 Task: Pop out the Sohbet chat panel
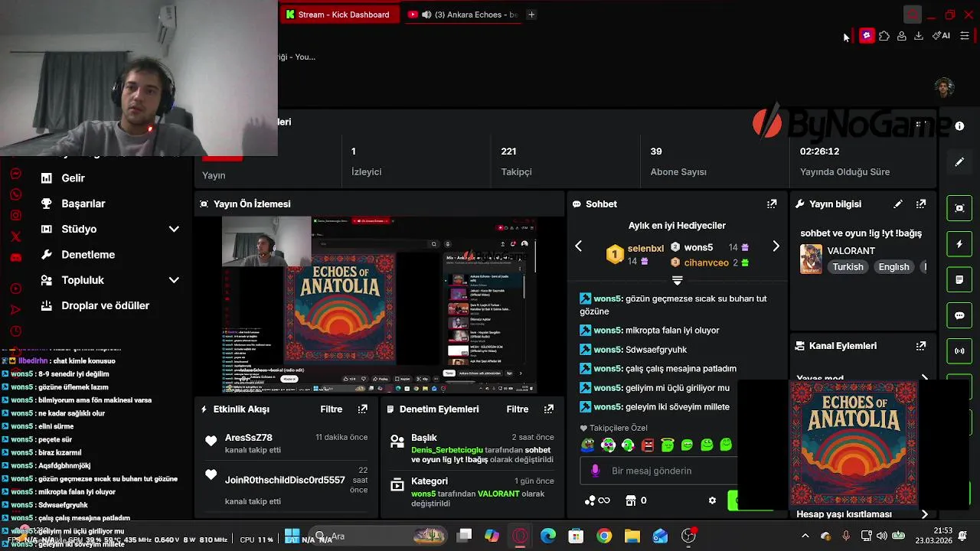(x=772, y=204)
